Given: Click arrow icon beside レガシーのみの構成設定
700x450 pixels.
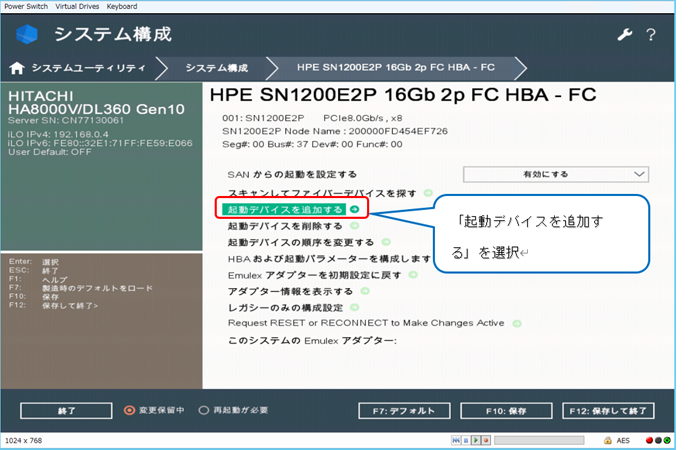Looking at the screenshot, I should coord(354,307).
